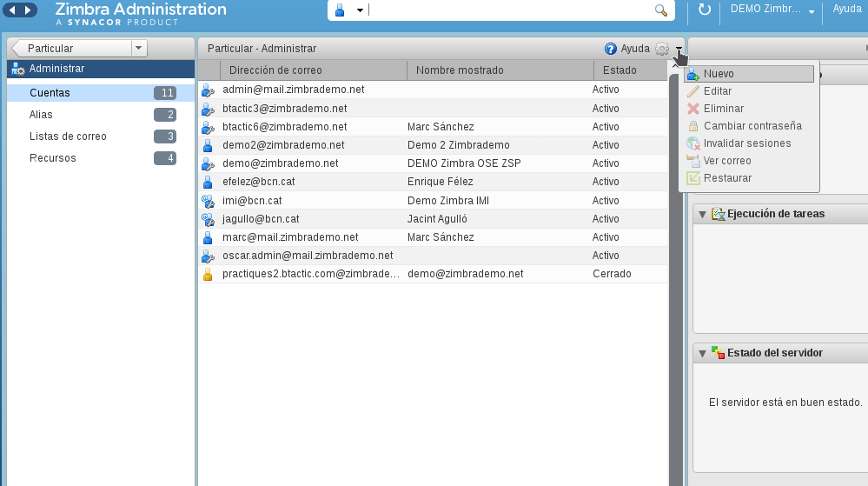Screen dimensions: 868x486
Task: Click the gear settings icon beside Ayuda
Action: 662,49
